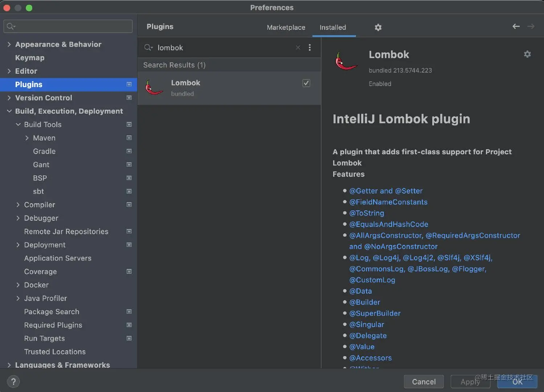Open the @EqualsAndHashCode link

coord(389,224)
